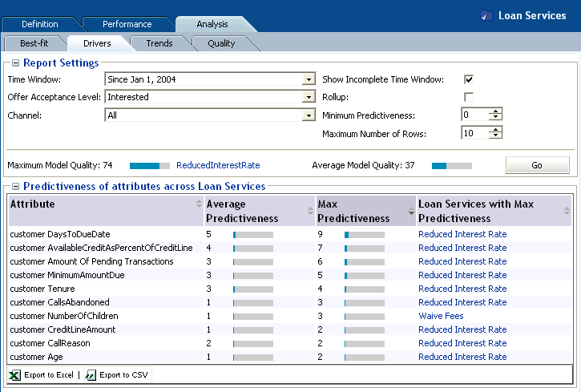This screenshot has height=392, width=581.
Task: Collapse the Predictiveness of attributes section
Action: click(15, 187)
